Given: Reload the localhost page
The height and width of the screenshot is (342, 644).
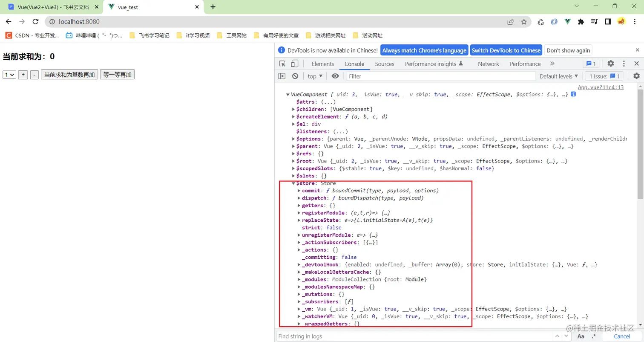Looking at the screenshot, I should [x=36, y=22].
